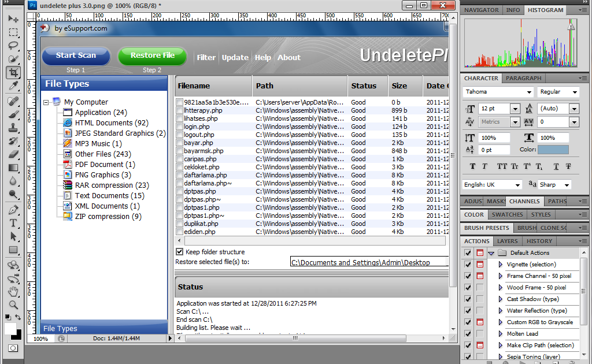Image resolution: width=592 pixels, height=364 pixels.
Task: Click the vertical scale 100% field
Action: click(x=494, y=138)
